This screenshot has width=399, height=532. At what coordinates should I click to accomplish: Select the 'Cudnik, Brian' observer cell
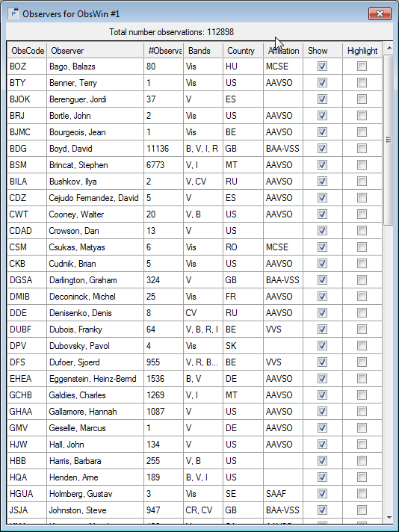tap(95, 264)
